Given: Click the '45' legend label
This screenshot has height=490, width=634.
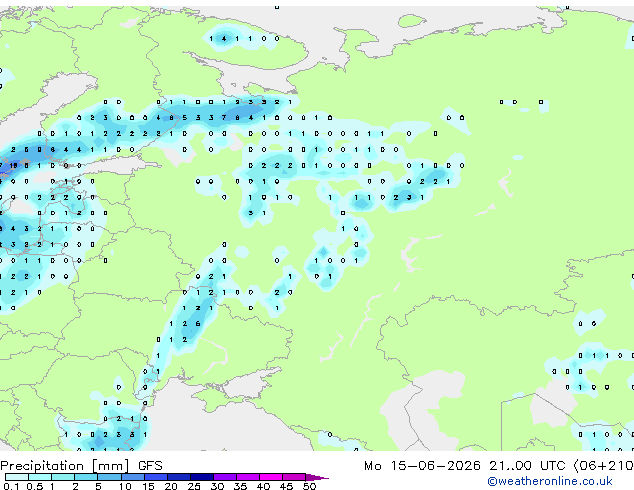Looking at the screenshot, I should (x=286, y=486).
